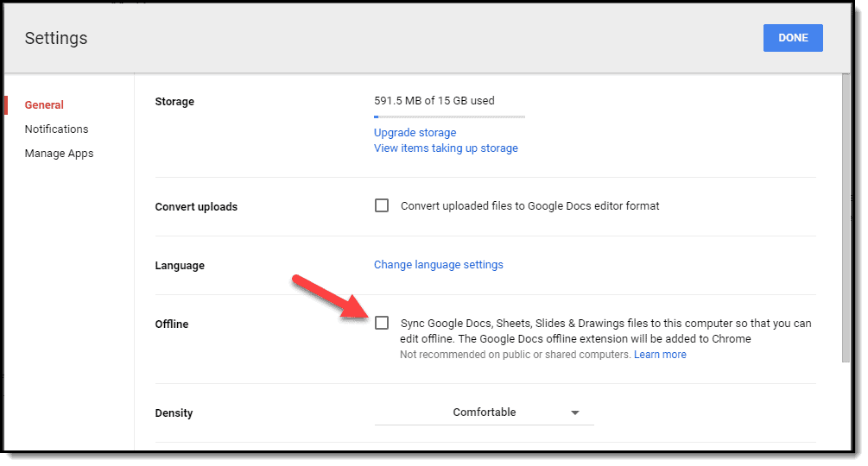Click the Offline section heading
The height and width of the screenshot is (466, 868).
pos(172,324)
